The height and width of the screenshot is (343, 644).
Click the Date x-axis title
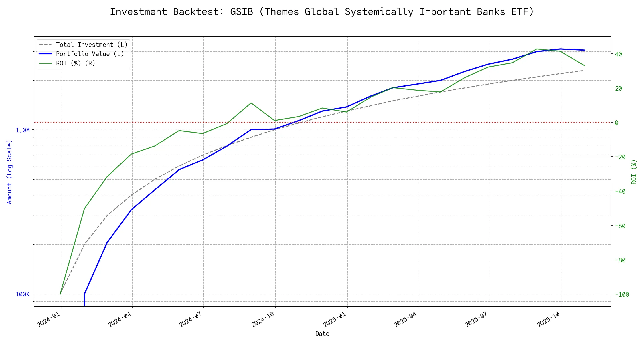tap(322, 334)
